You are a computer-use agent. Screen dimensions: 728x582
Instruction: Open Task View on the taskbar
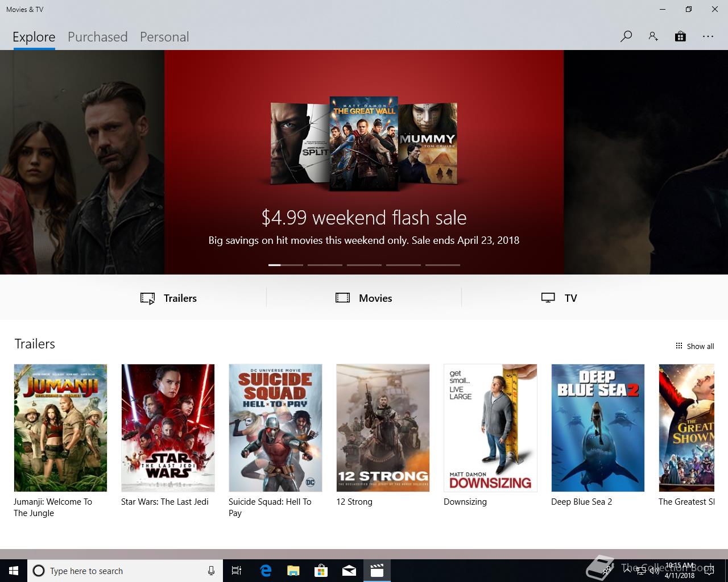click(x=237, y=571)
